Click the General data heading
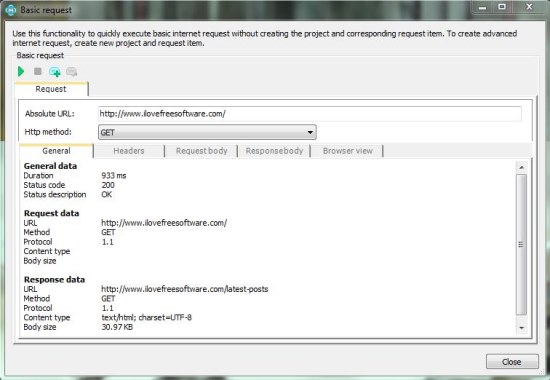 coord(50,166)
